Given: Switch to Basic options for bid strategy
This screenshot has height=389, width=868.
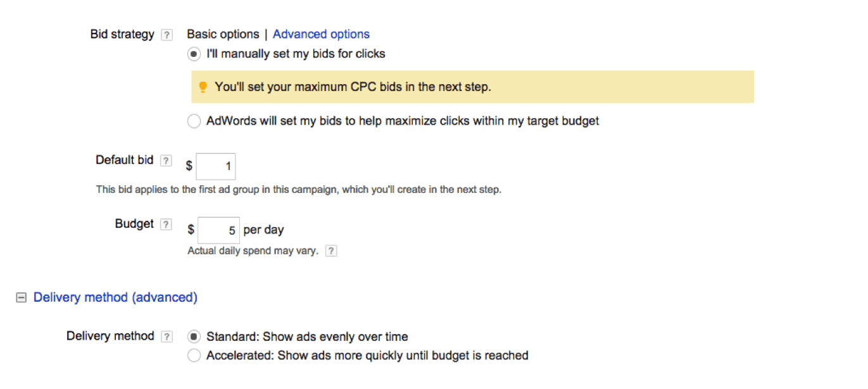Looking at the screenshot, I should [x=223, y=34].
